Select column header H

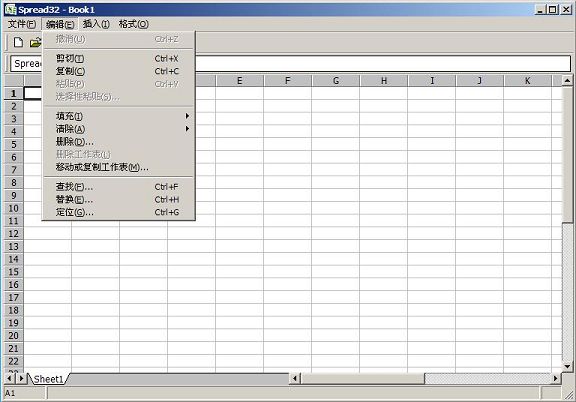point(384,81)
